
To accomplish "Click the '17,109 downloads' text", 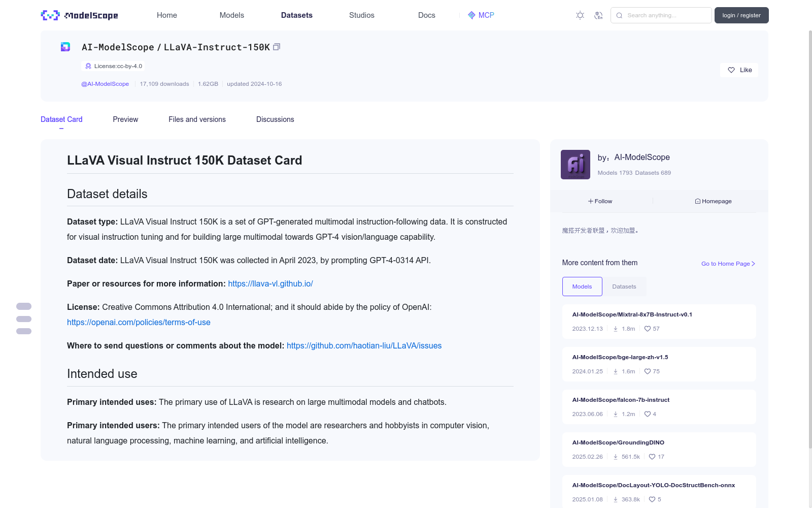I will click(164, 84).
